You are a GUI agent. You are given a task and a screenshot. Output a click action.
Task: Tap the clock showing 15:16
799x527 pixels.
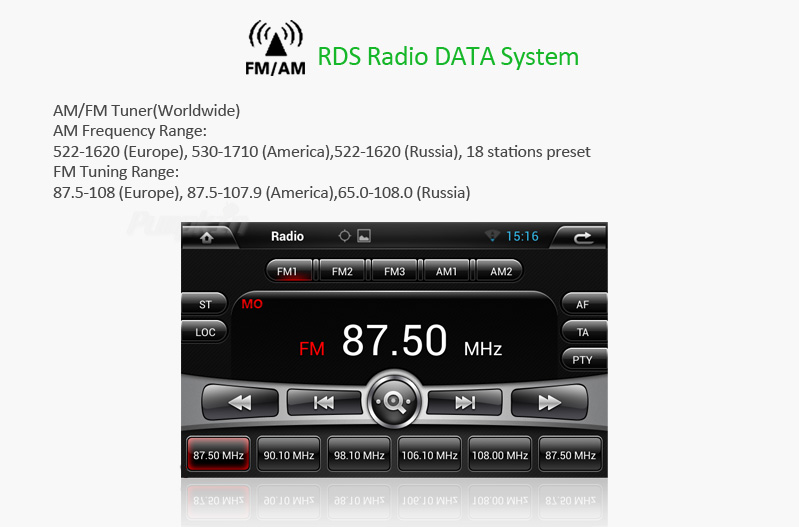(x=522, y=237)
